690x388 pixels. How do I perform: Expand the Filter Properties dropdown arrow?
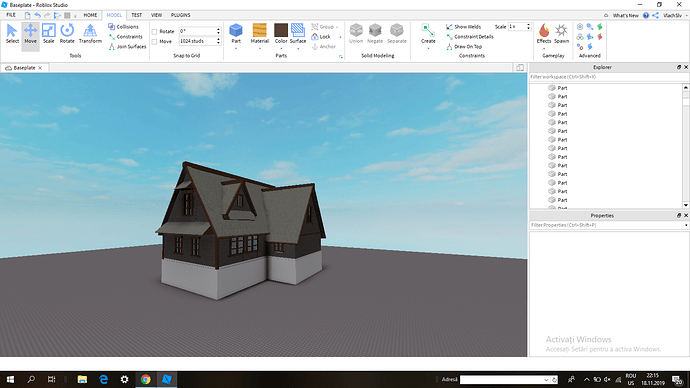[686, 225]
